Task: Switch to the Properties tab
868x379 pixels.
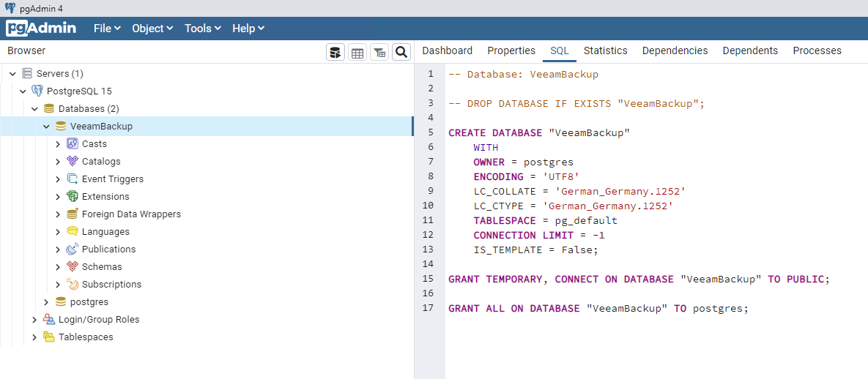Action: tap(511, 51)
